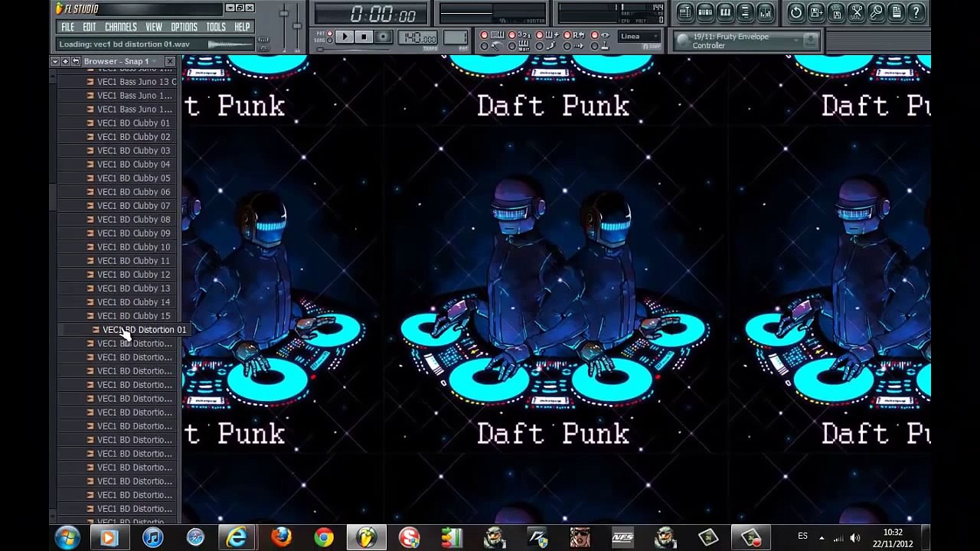Click the browser reread up-arrow icon
980x551 pixels.
coord(65,61)
